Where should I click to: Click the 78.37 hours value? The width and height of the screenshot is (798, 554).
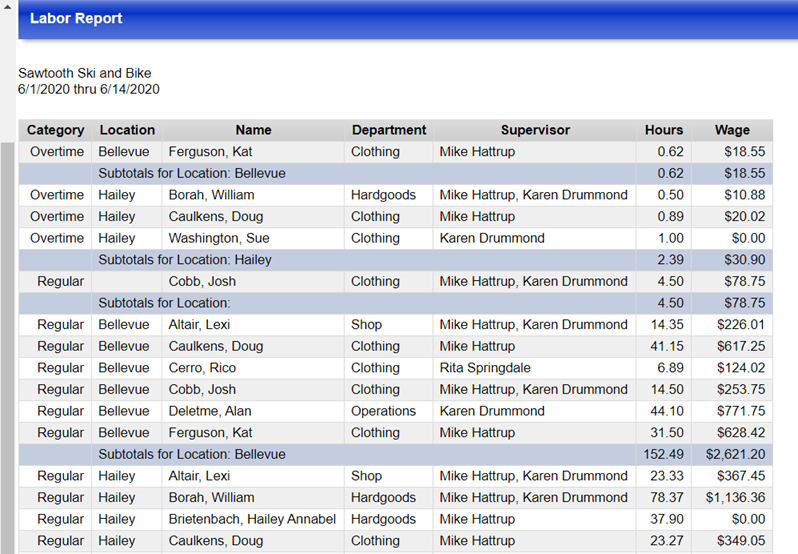666,497
